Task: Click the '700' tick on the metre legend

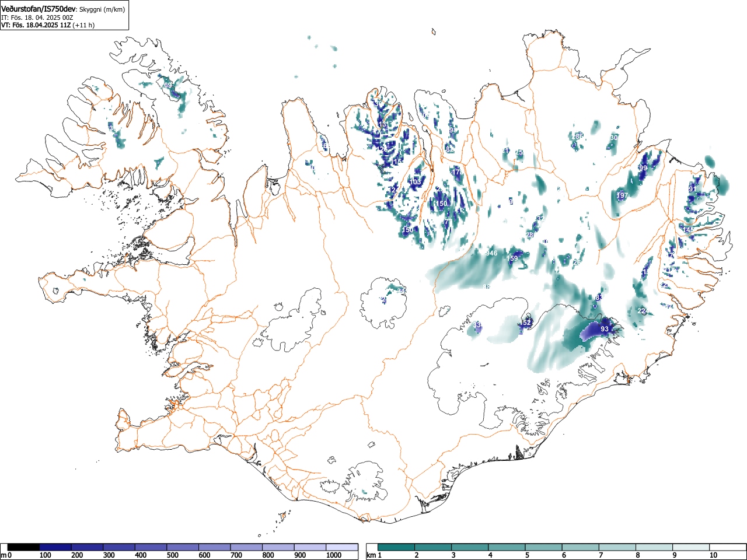Action: tap(236, 555)
